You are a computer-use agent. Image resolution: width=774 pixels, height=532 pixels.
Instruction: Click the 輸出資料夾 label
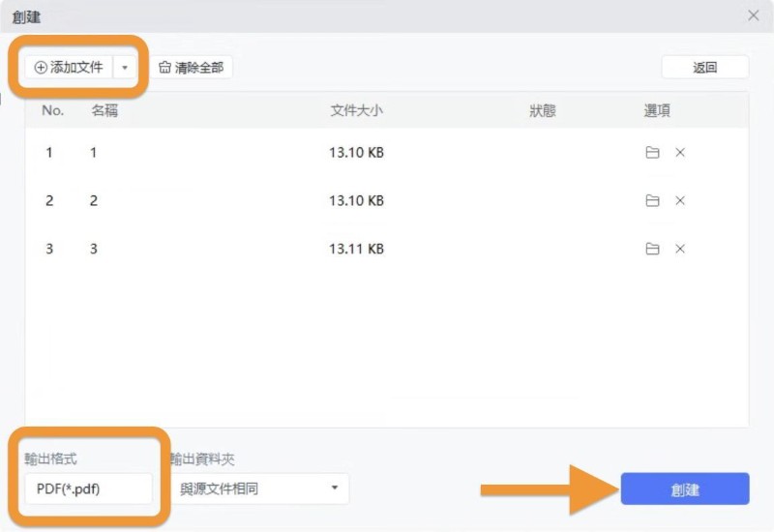[202, 458]
